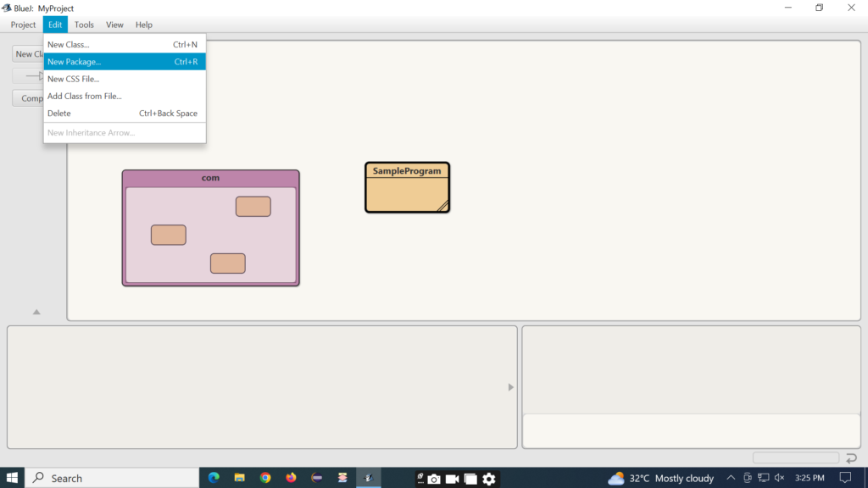Click the New Class button
The image size is (868, 488).
[x=31, y=53]
